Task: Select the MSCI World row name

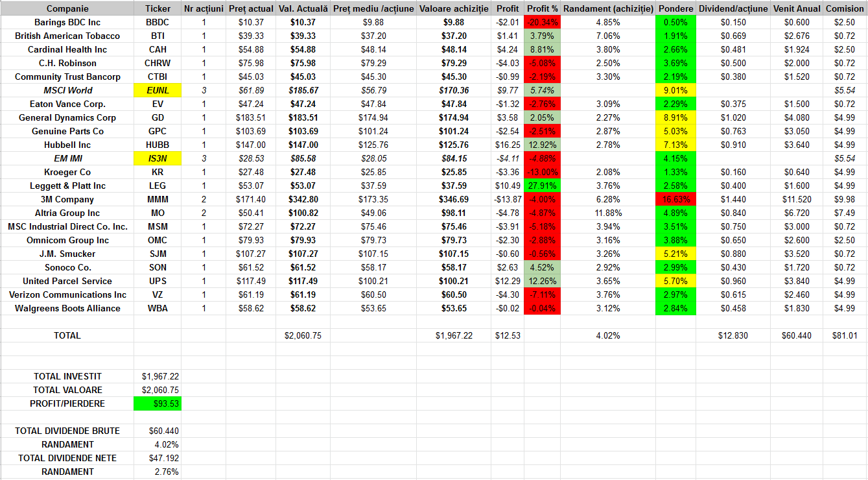Action: (67, 90)
